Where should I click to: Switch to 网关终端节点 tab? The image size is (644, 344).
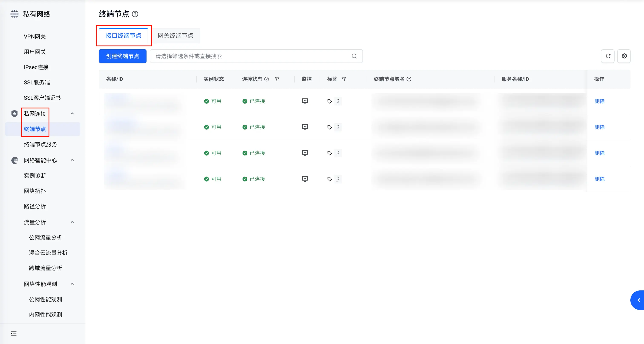[x=175, y=36]
